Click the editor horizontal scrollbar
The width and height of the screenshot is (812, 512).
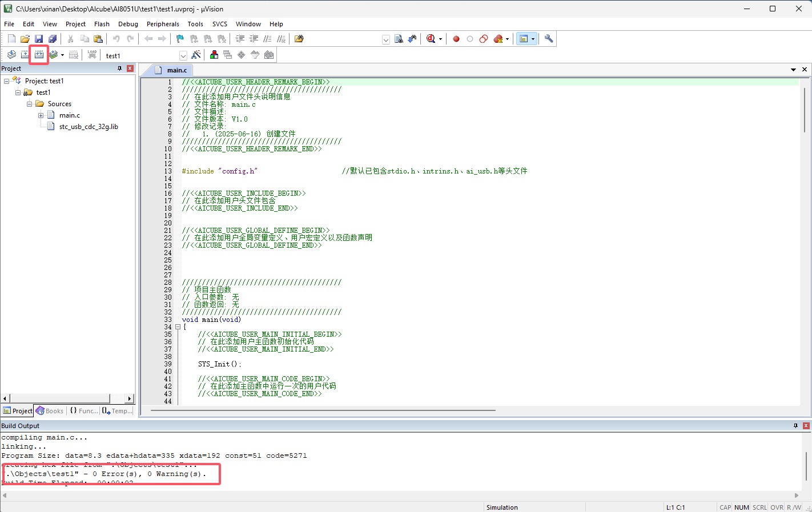click(323, 410)
